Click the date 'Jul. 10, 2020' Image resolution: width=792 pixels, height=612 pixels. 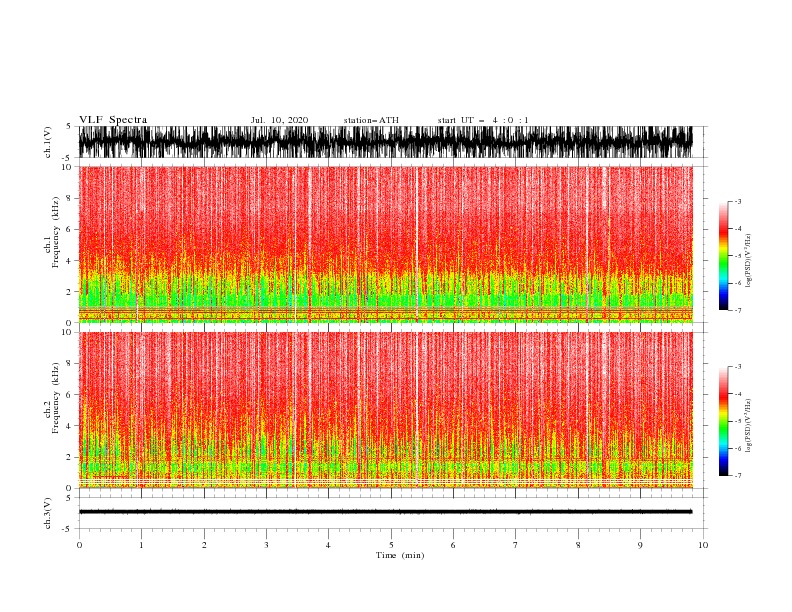click(x=279, y=120)
